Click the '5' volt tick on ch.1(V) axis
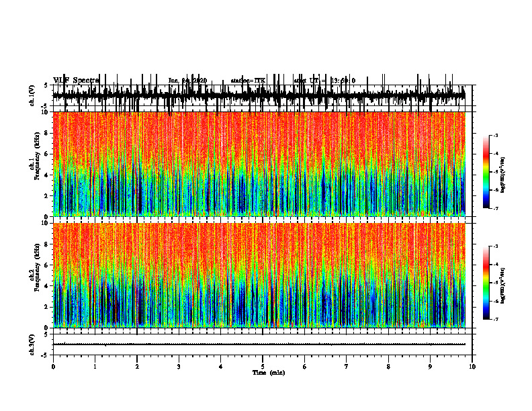532x411 pixels. (46, 86)
